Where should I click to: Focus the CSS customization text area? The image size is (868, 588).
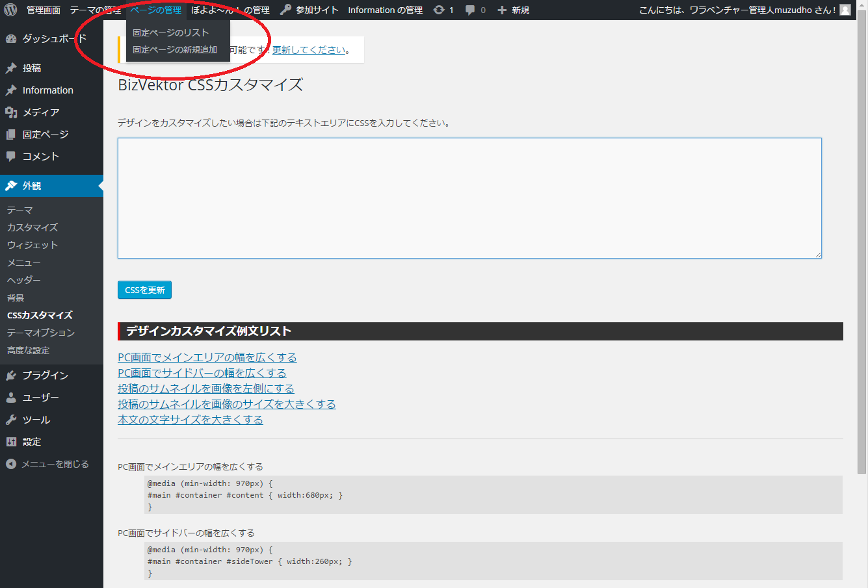tap(469, 198)
